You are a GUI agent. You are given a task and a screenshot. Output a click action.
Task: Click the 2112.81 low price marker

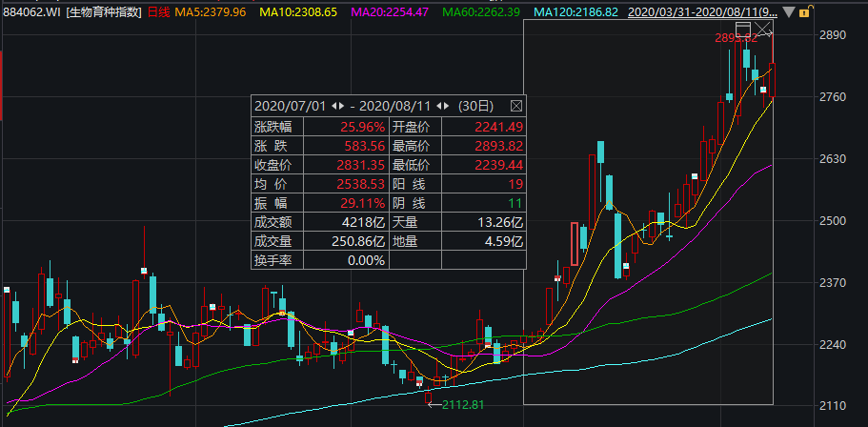[462, 404]
